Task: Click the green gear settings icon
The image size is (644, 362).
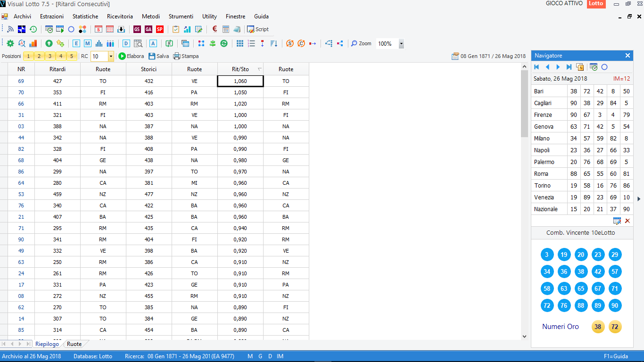Action: coord(10,43)
